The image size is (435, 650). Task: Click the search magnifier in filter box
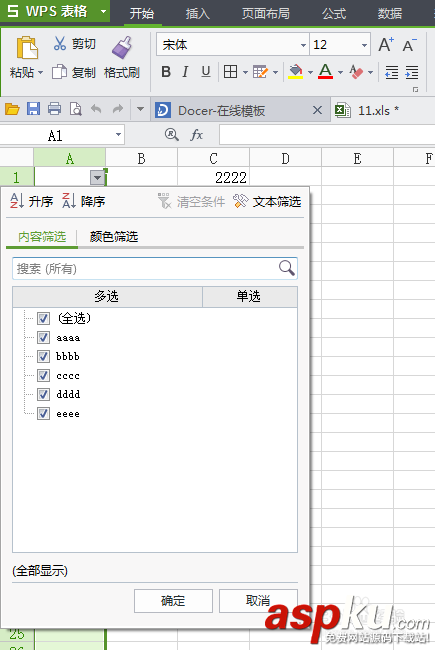click(287, 268)
